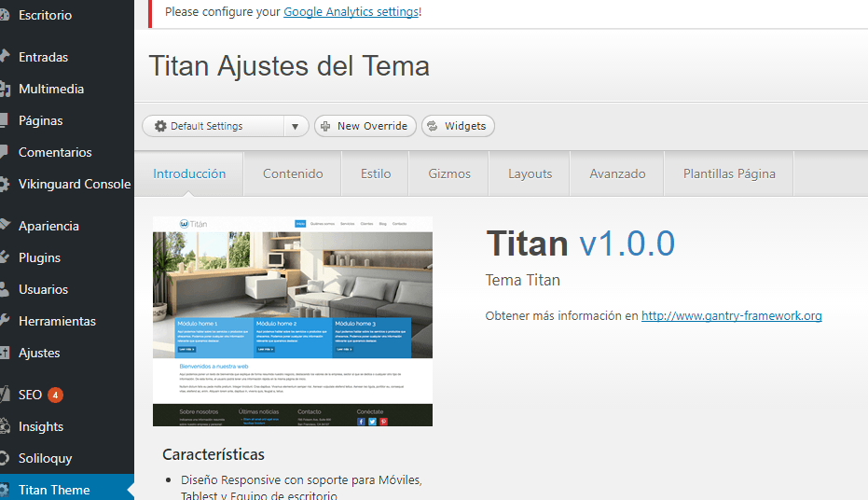This screenshot has height=500, width=868.
Task: Open Comentarios section
Action: [55, 152]
